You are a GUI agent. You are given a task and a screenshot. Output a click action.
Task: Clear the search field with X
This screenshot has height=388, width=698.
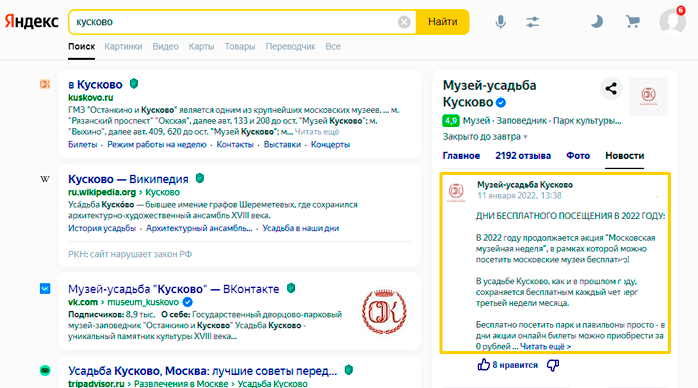click(x=404, y=22)
